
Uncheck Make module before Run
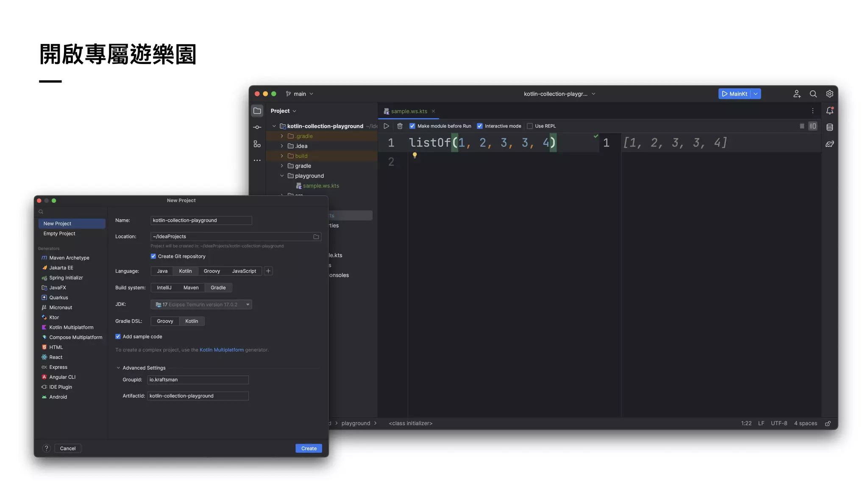click(412, 126)
